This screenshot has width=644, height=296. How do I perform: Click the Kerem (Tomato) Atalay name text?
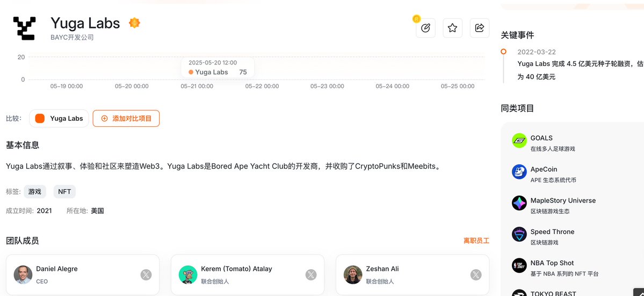236,269
